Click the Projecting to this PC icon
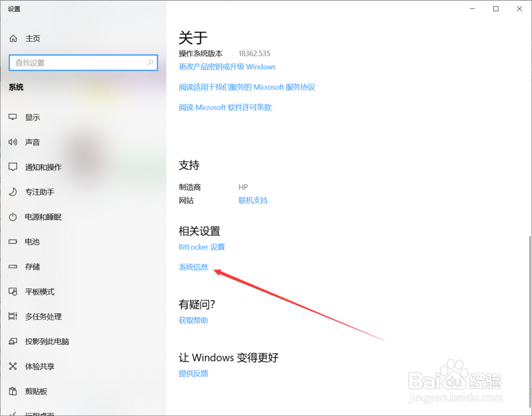This screenshot has width=532, height=416. pos(13,342)
